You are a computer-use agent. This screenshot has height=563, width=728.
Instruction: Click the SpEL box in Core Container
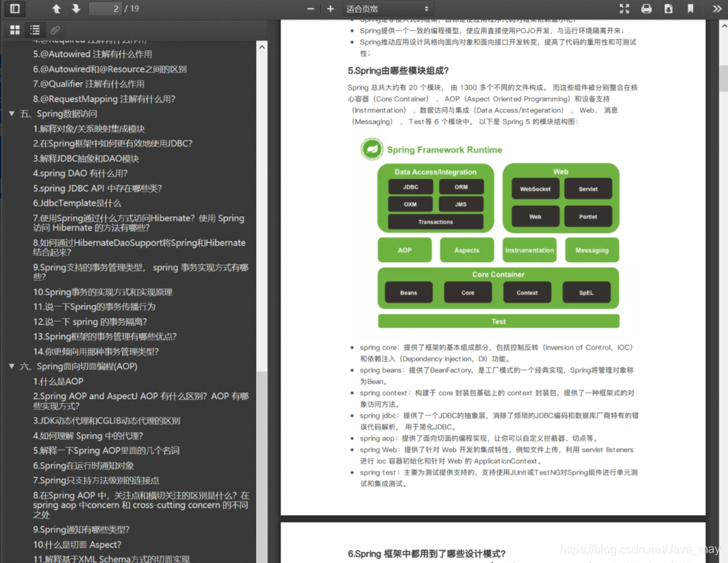click(x=587, y=293)
